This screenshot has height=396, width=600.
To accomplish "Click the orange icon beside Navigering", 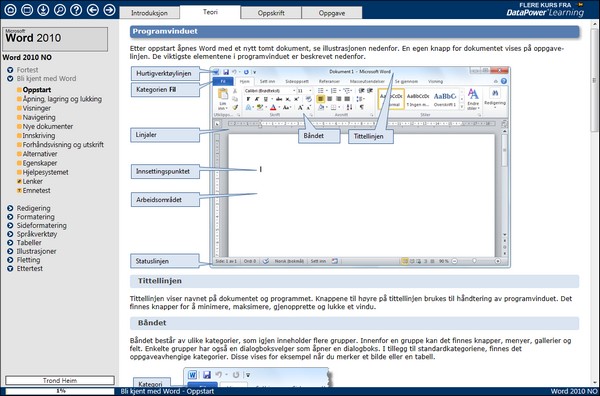I will point(19,117).
